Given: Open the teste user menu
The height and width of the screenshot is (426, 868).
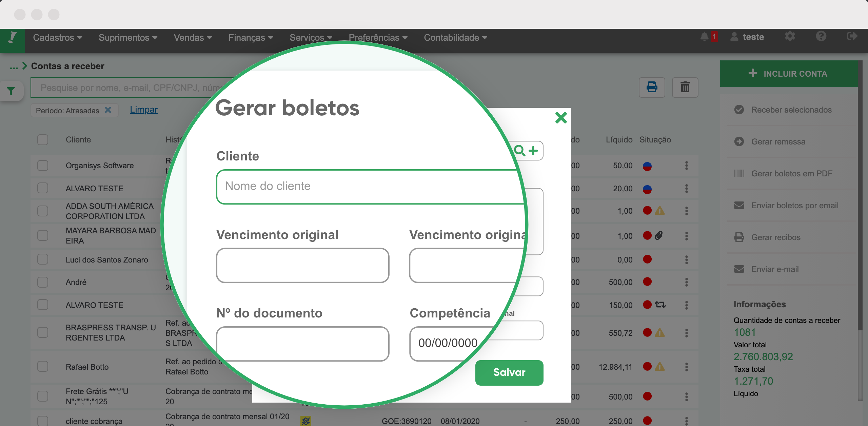Looking at the screenshot, I should (747, 37).
